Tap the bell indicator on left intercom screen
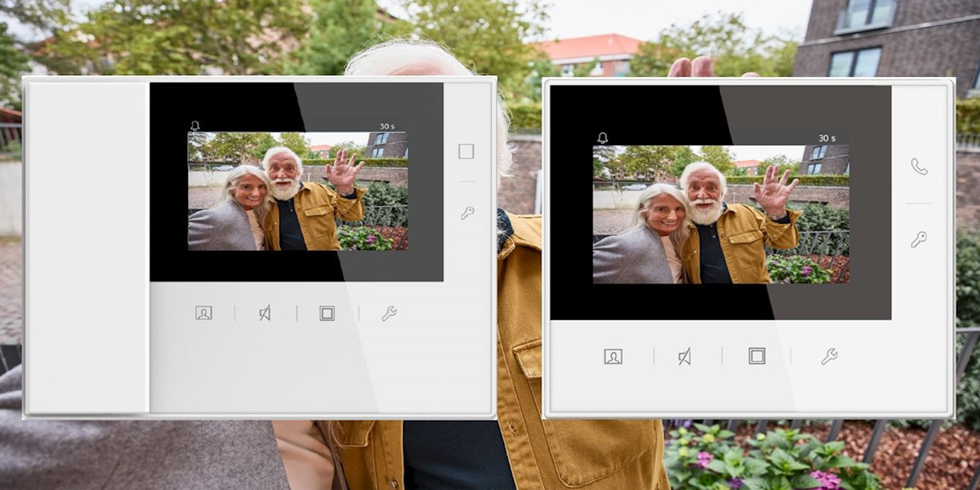The height and width of the screenshot is (490, 980). point(194,126)
